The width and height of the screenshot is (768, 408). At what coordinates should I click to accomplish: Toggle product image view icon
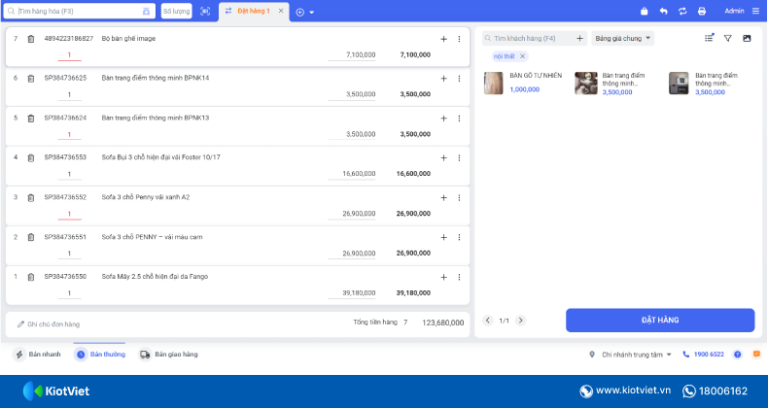746,38
